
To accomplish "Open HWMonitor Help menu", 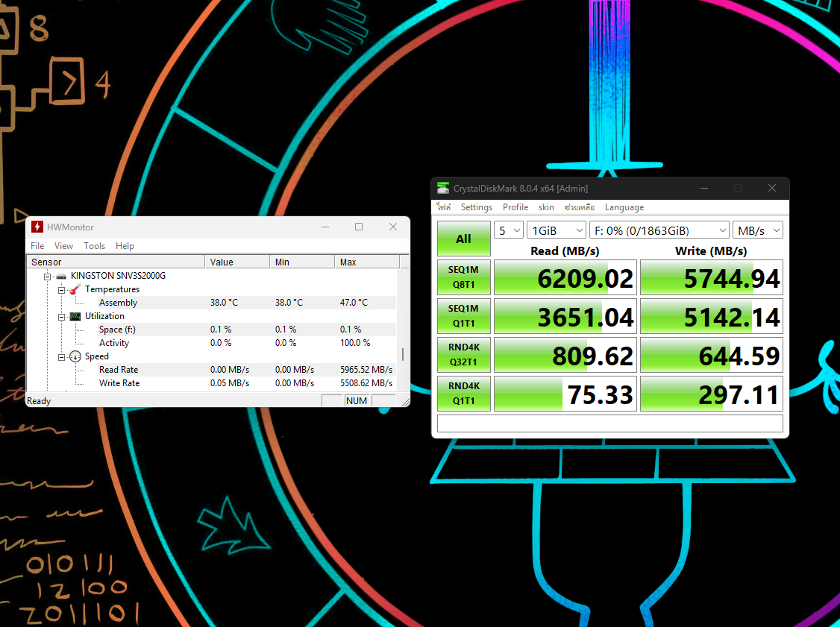I will pyautogui.click(x=125, y=246).
